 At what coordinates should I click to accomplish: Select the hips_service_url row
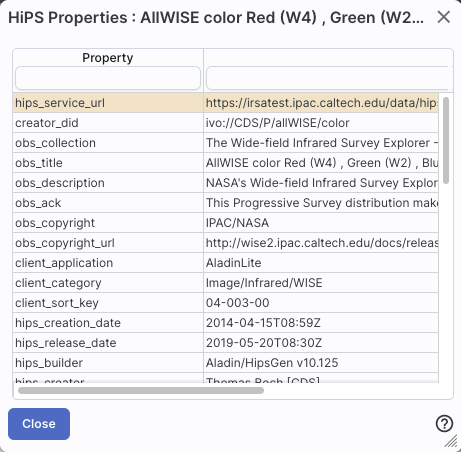click(x=226, y=103)
